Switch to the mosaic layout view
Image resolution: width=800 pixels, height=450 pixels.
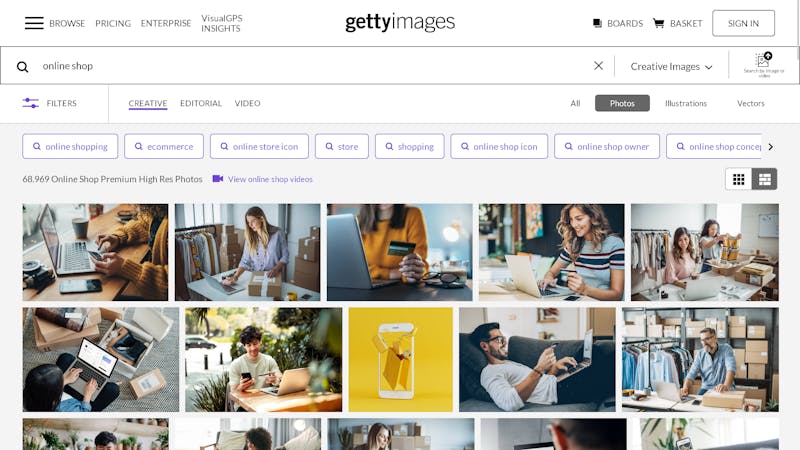[x=764, y=179]
